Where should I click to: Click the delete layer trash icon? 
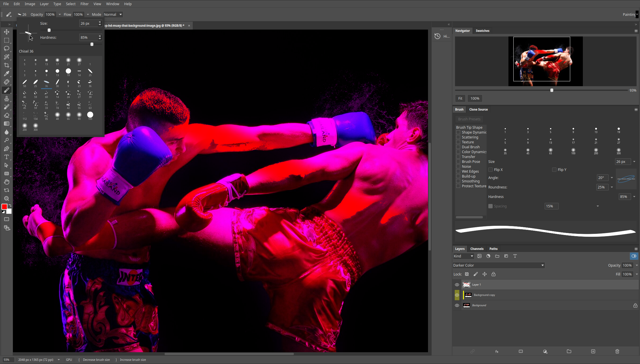617,351
